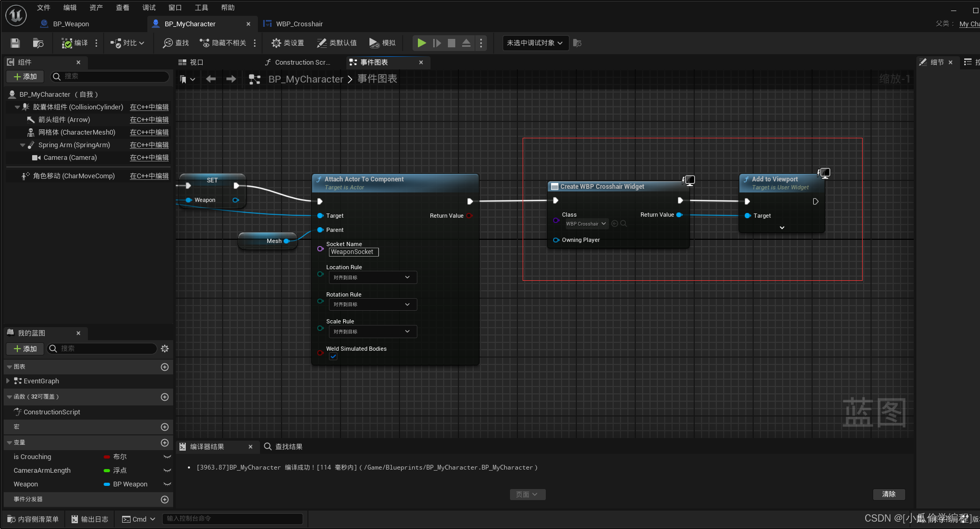Select Camera (Camera) component
Image resolution: width=980 pixels, height=529 pixels.
coord(70,158)
